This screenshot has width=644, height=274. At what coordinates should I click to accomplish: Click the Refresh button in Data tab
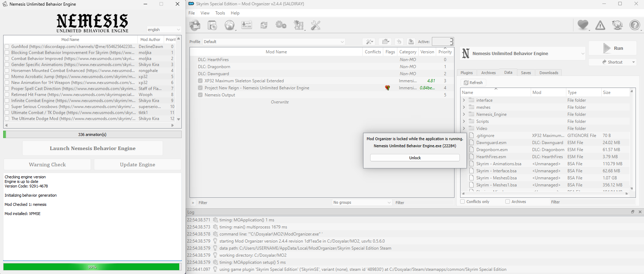pos(473,83)
